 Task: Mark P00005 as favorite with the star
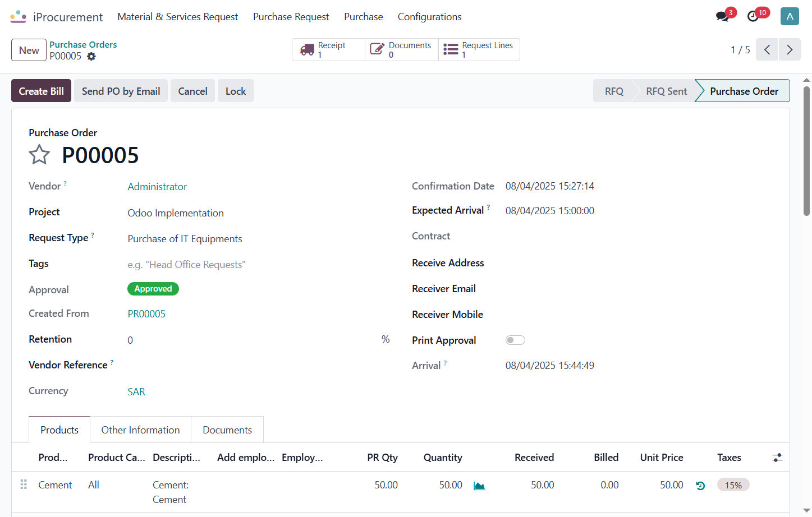(x=39, y=155)
